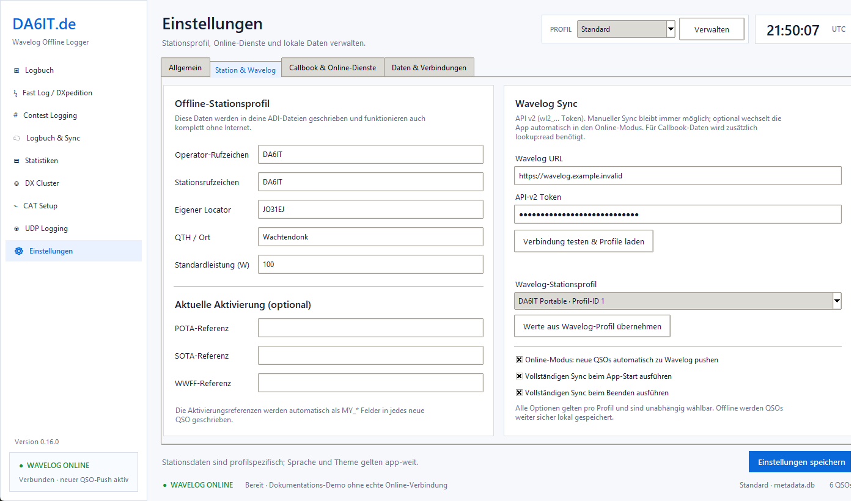The height and width of the screenshot is (501, 868).
Task: Open CAT Setup in the sidebar
Action: click(x=73, y=206)
